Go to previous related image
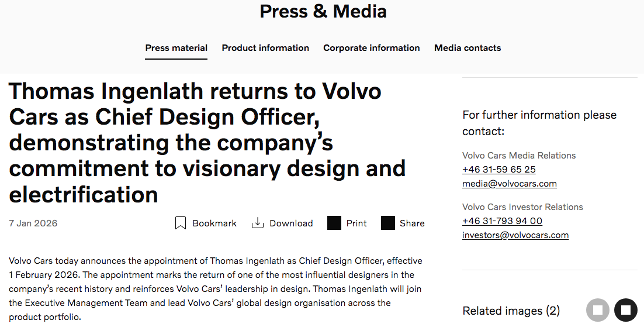This screenshot has width=644, height=327. click(x=597, y=310)
